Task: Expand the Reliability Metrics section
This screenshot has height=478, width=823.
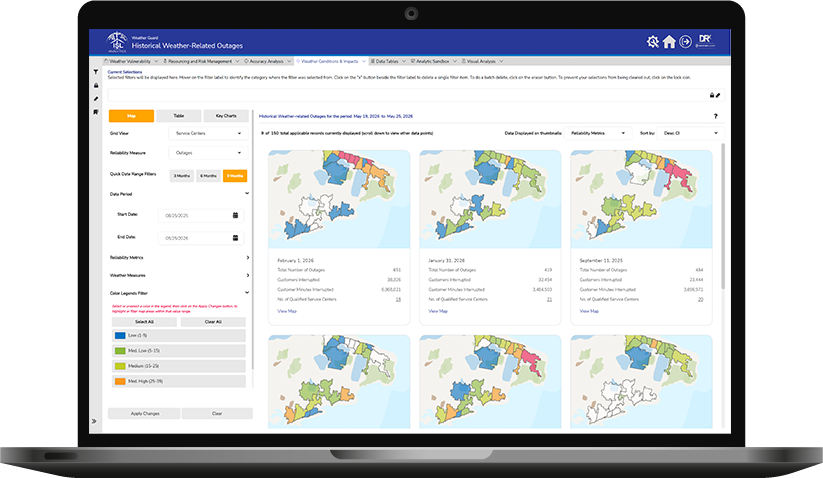Action: (247, 258)
